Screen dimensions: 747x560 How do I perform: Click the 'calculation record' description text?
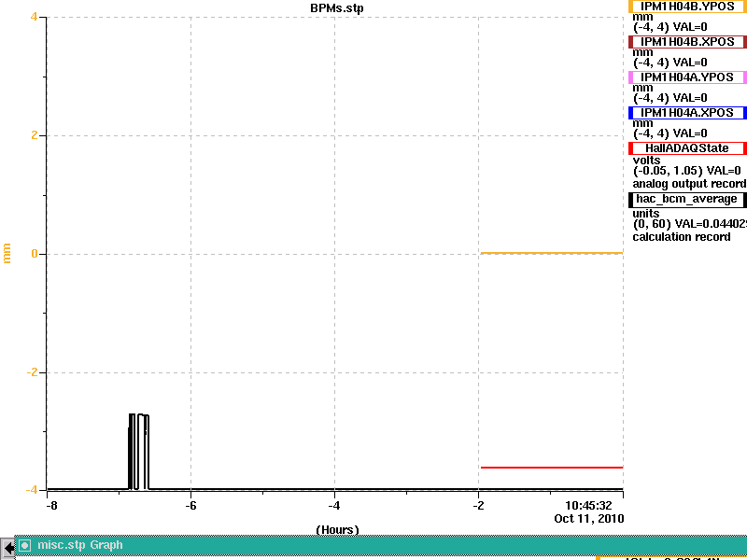point(682,237)
